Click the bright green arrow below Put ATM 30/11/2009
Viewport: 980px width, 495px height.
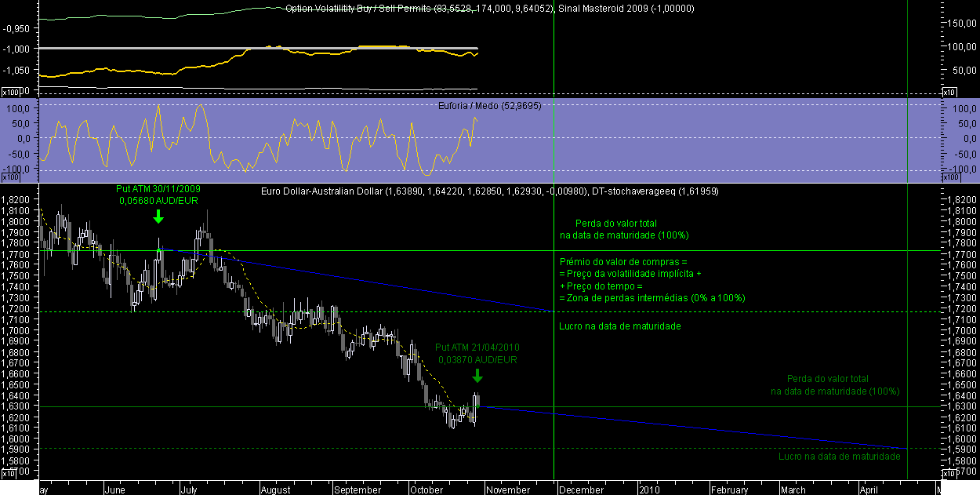pos(158,216)
